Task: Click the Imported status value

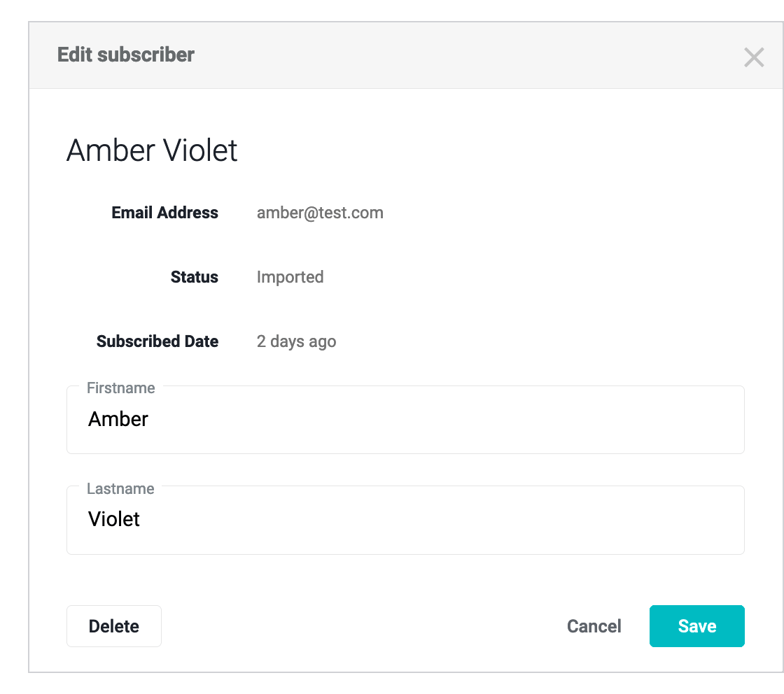Action: click(290, 277)
